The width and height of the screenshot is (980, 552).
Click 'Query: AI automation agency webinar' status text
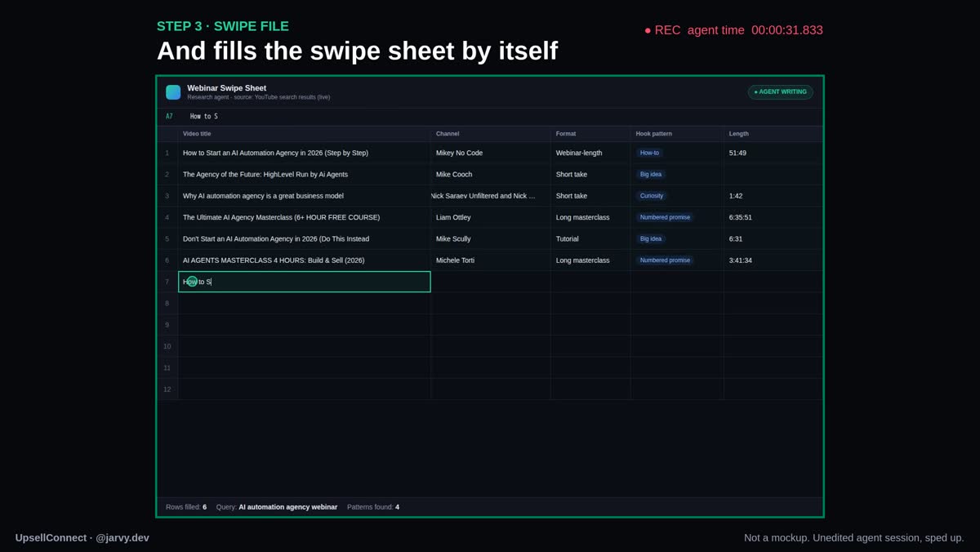pyautogui.click(x=277, y=507)
